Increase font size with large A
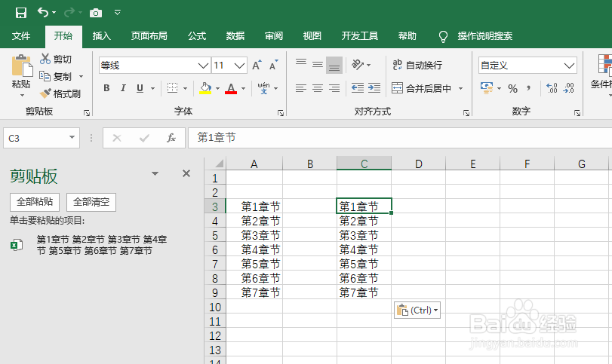 257,65
